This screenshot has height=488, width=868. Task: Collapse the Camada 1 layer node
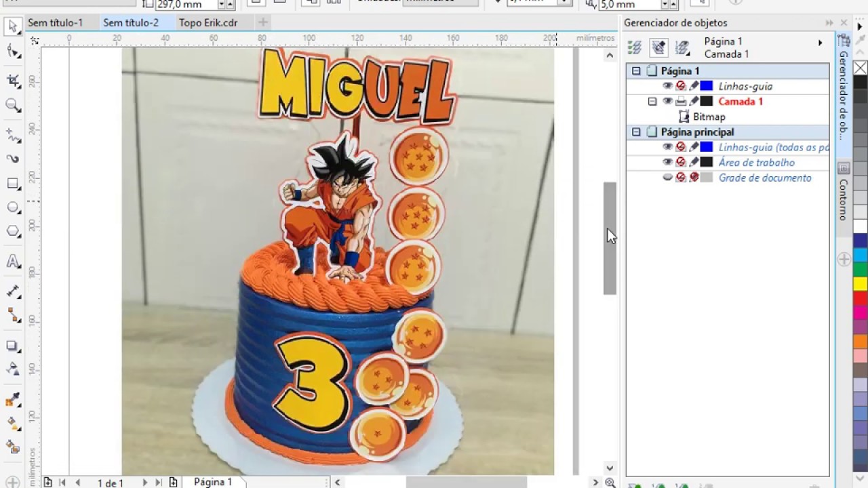652,101
